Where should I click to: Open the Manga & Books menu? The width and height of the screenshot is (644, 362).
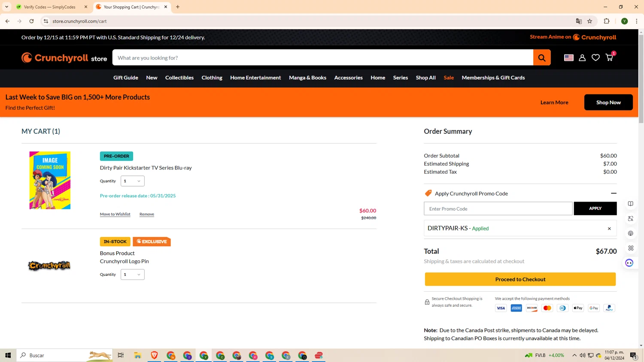pyautogui.click(x=307, y=78)
